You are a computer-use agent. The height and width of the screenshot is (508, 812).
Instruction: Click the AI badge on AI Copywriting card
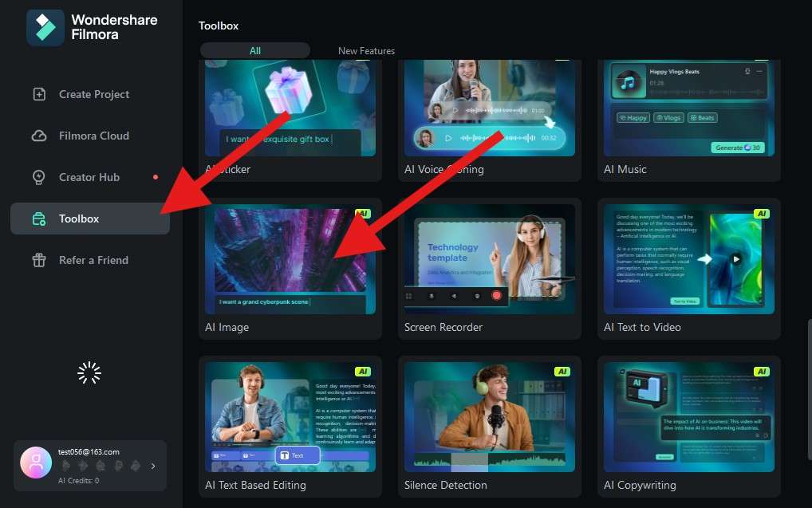pos(761,372)
